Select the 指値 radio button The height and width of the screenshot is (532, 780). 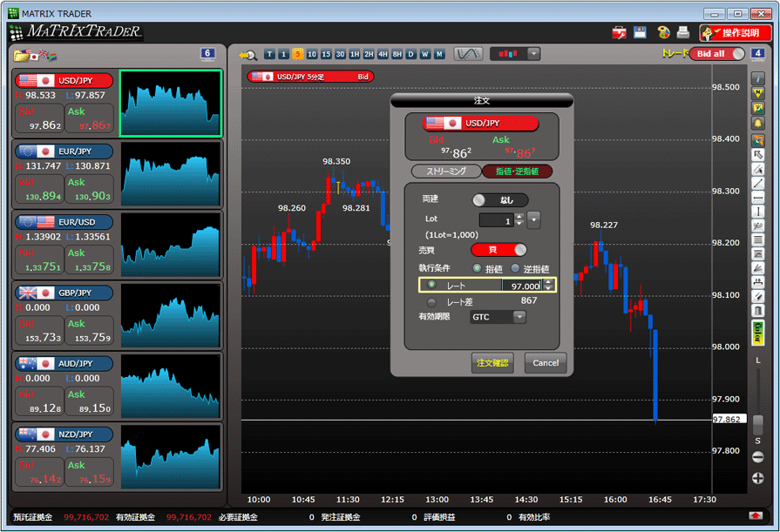477,268
